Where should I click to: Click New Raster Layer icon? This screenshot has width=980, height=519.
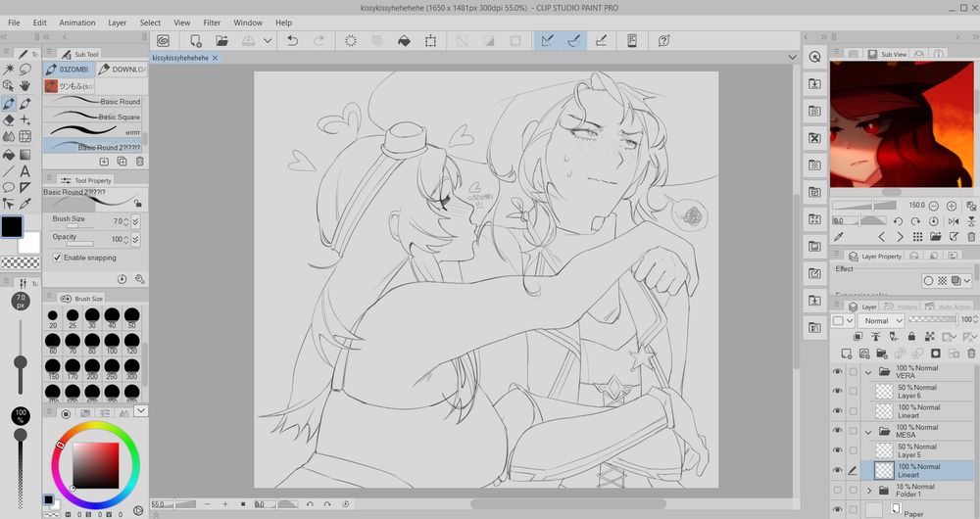click(846, 354)
